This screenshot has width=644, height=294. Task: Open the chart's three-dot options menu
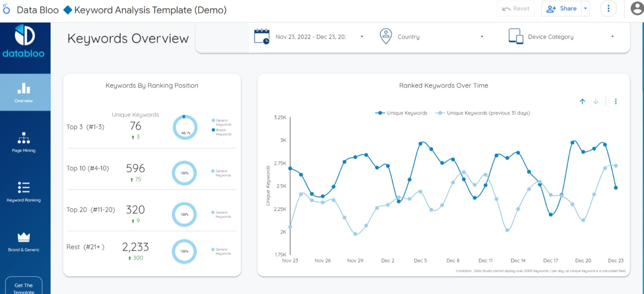coord(616,101)
